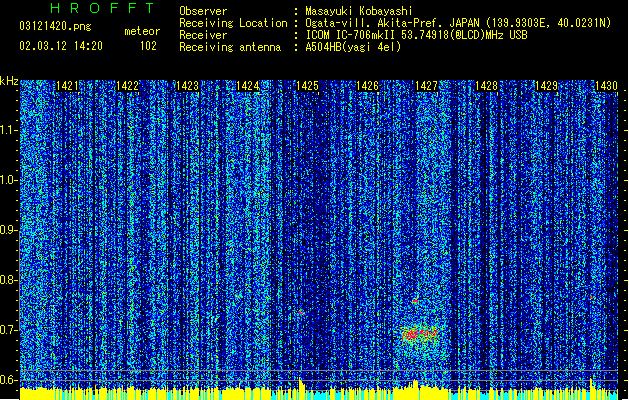629x400 pixels.
Task: Click the A504HB(yagi 4el) antenna value
Action: click(353, 47)
